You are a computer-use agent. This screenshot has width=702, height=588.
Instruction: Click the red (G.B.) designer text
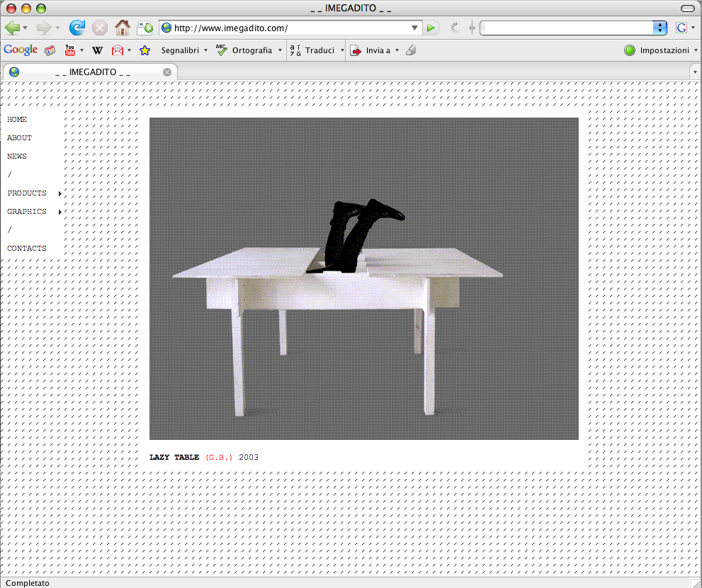click(x=219, y=457)
